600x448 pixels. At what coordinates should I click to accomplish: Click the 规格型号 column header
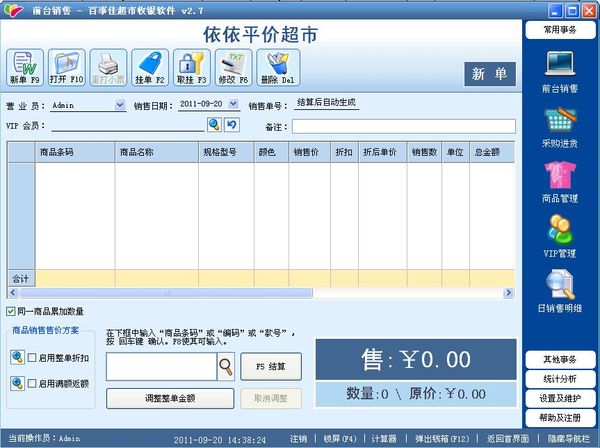click(x=226, y=152)
